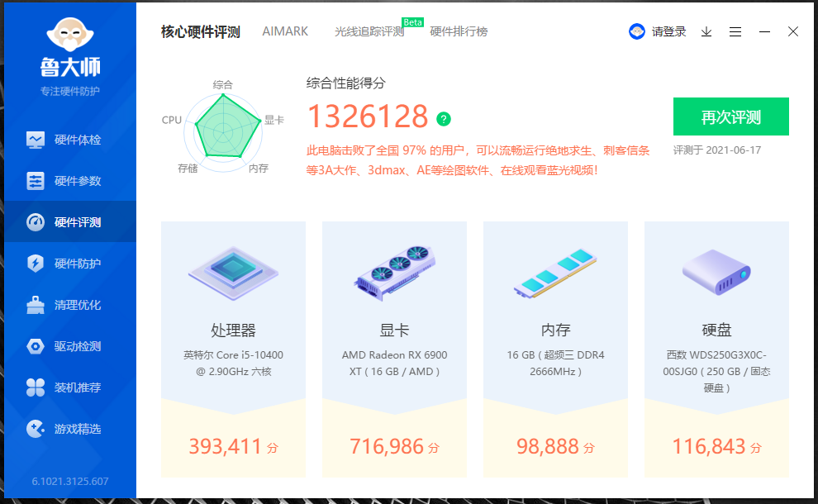Switch to 核心硬件评测 tab
The height and width of the screenshot is (504, 818).
200,32
